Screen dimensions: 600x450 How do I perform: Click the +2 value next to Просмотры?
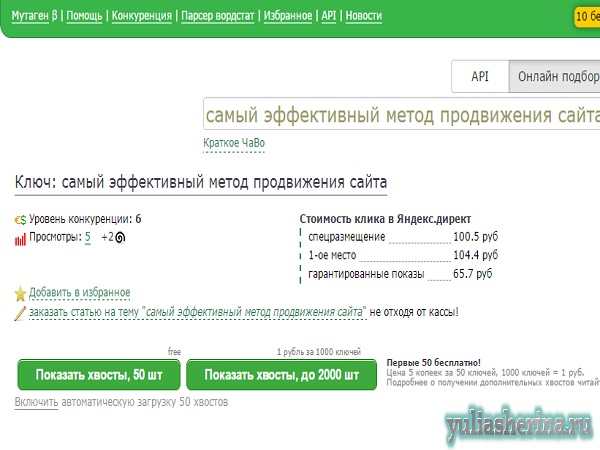pos(107,238)
